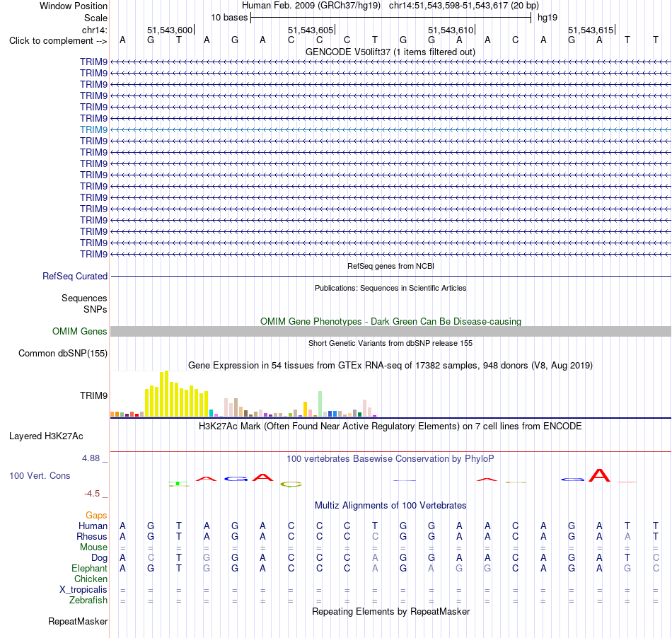Viewport: 672px width, 638px height.
Task: Open 'Repeating Elements by RepeatMasker' track title
Action: click(390, 611)
